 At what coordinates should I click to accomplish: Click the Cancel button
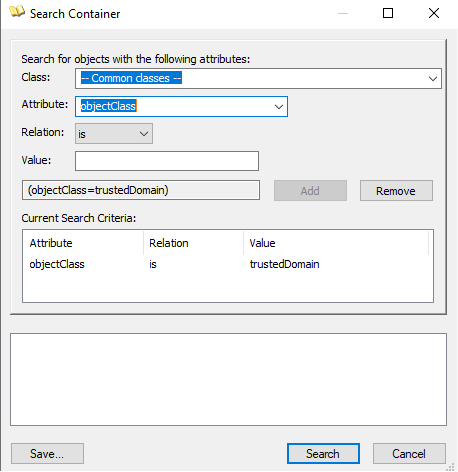coord(409,454)
